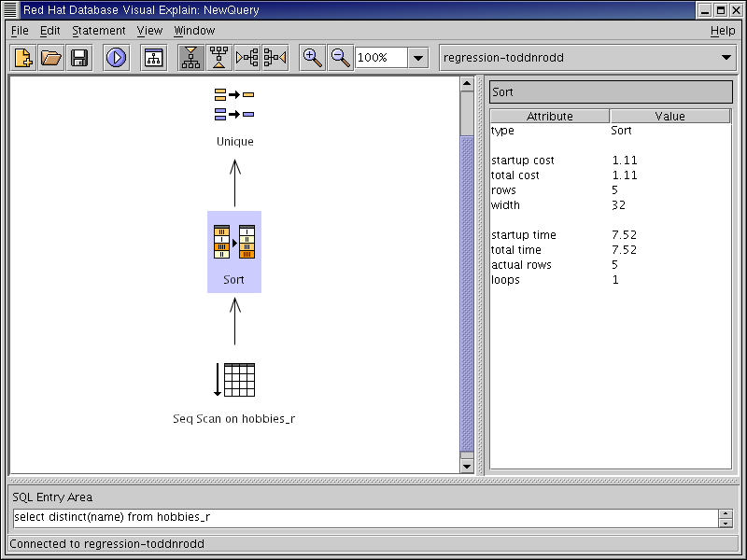Click the 'loops' attribute row
The image size is (747, 560).
[611, 280]
